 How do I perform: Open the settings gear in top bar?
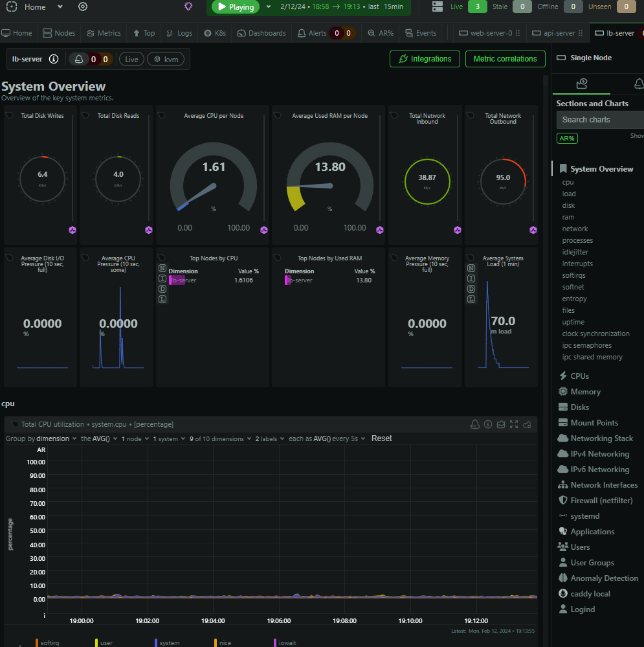coord(83,7)
